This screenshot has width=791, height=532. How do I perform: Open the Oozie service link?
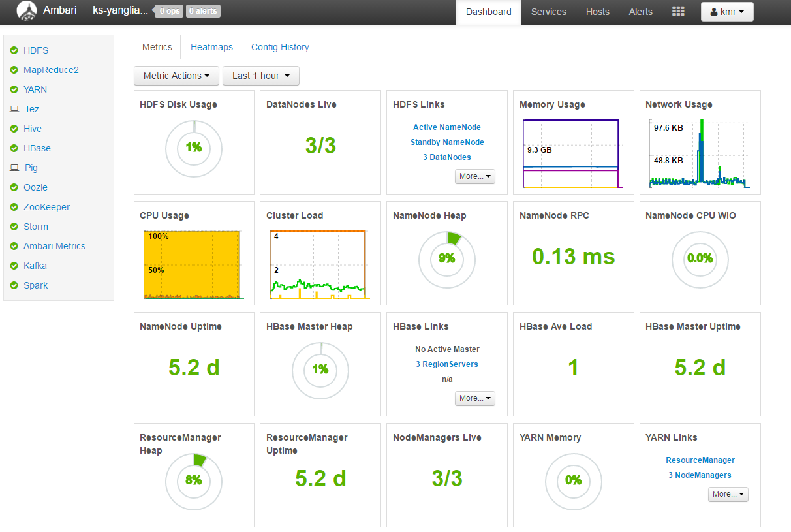35,187
